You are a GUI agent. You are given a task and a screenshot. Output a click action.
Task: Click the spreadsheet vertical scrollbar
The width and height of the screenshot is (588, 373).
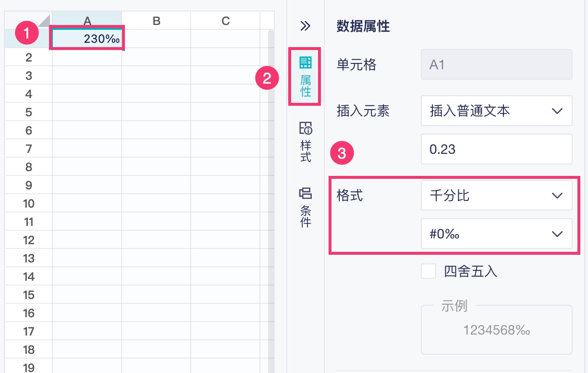pyautogui.click(x=271, y=192)
